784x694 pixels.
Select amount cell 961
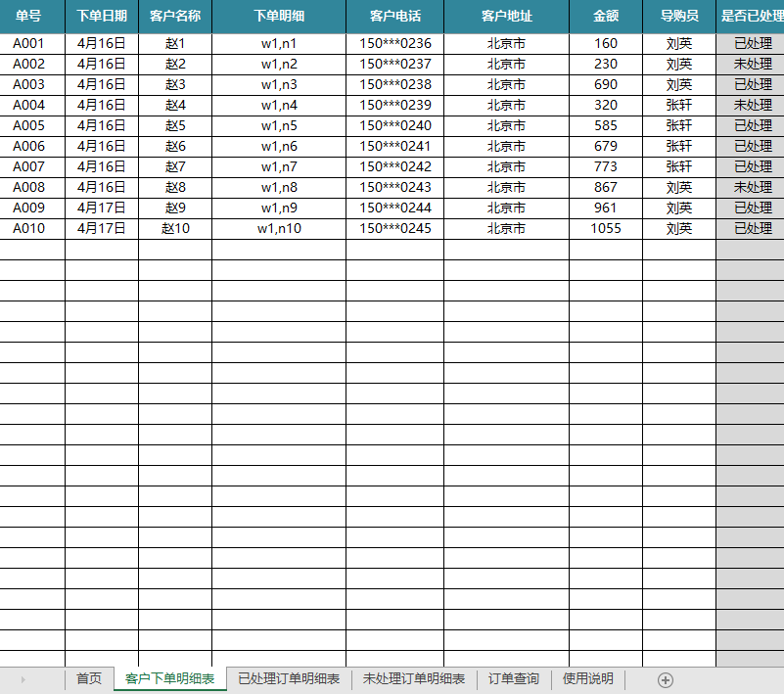(606, 208)
